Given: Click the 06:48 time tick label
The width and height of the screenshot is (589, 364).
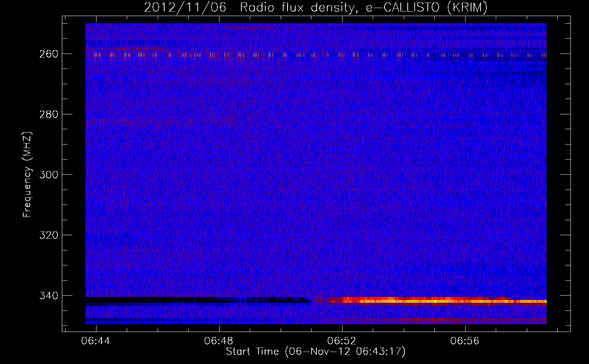Looking at the screenshot, I should pos(219,341).
